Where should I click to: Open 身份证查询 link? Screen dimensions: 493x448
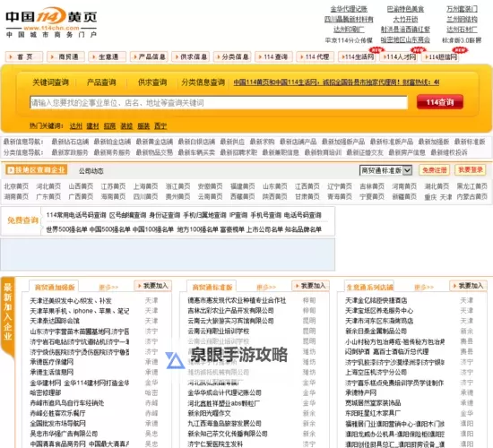tap(164, 215)
